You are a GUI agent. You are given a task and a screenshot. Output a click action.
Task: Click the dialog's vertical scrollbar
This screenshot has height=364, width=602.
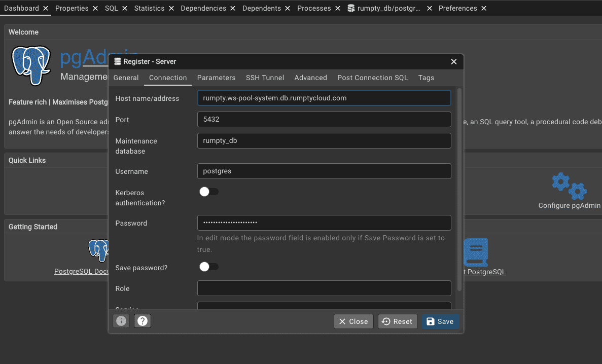459,190
